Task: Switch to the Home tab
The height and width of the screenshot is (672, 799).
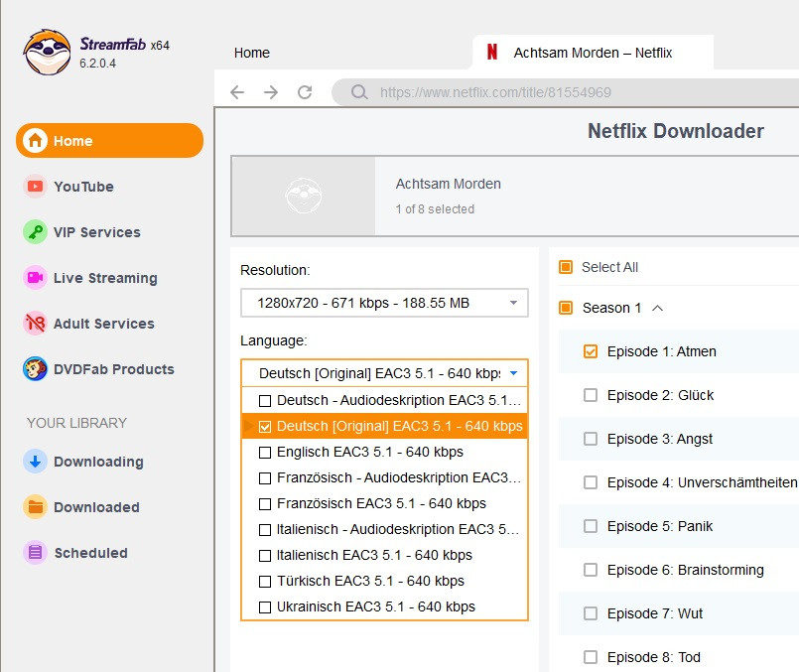Action: point(252,53)
